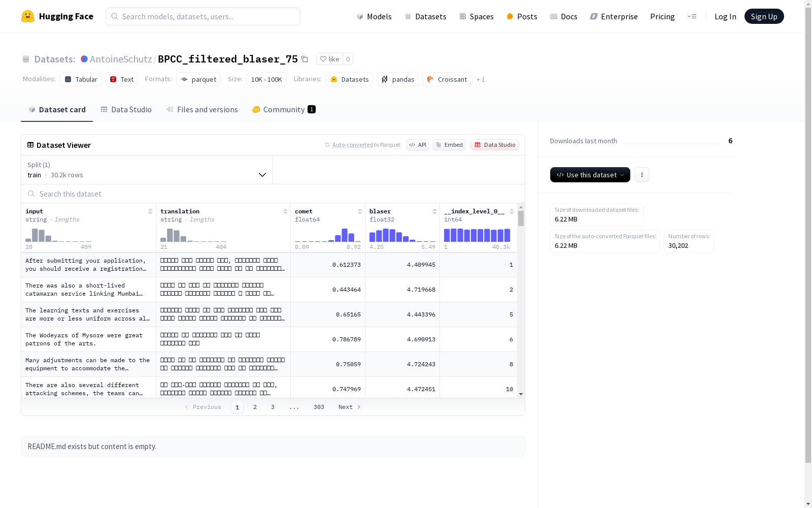Click the Hugging Face logo icon

(x=28, y=16)
